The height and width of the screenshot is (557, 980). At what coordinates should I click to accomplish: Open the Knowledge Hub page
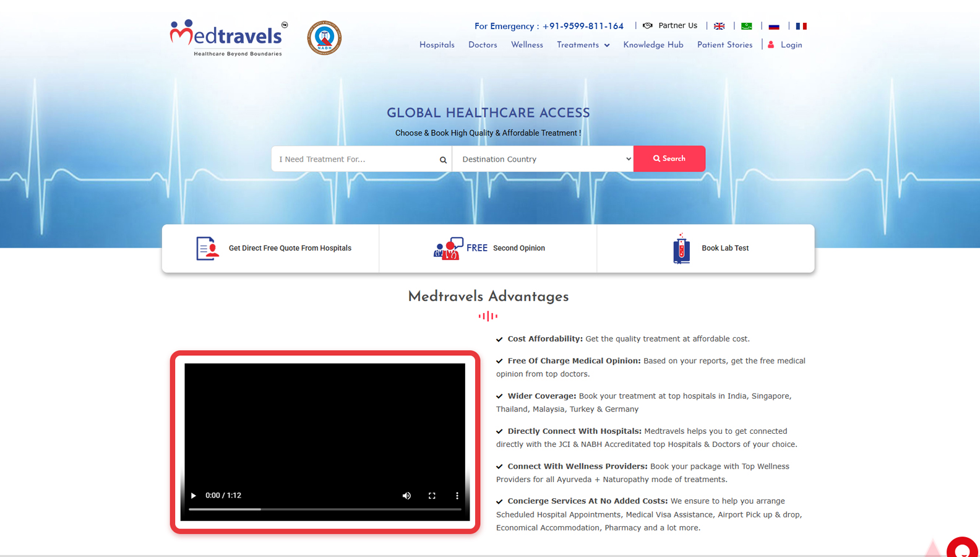653,45
